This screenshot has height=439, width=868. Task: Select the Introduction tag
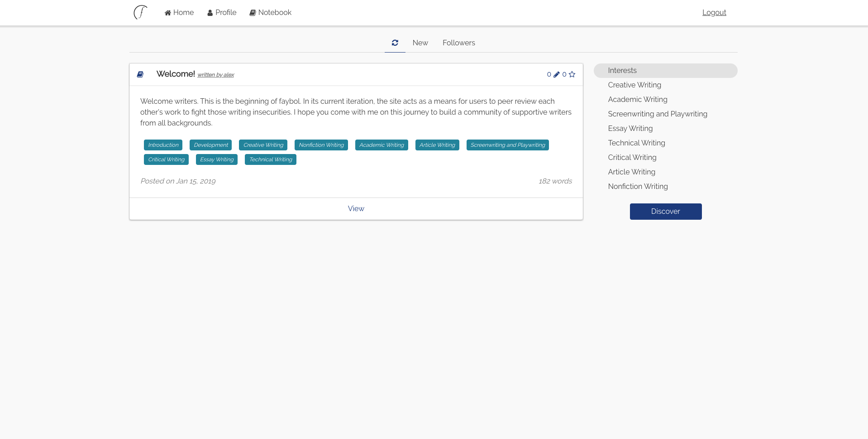(163, 145)
